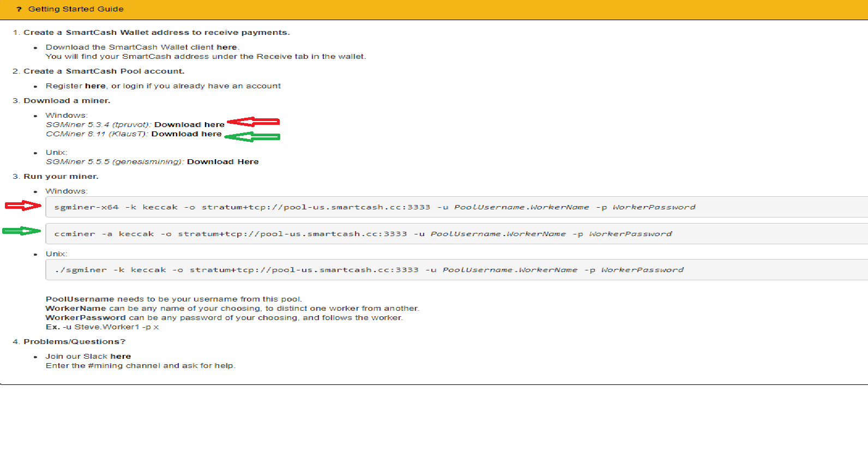Click the 'Run your miner.' step heading

[61, 177]
